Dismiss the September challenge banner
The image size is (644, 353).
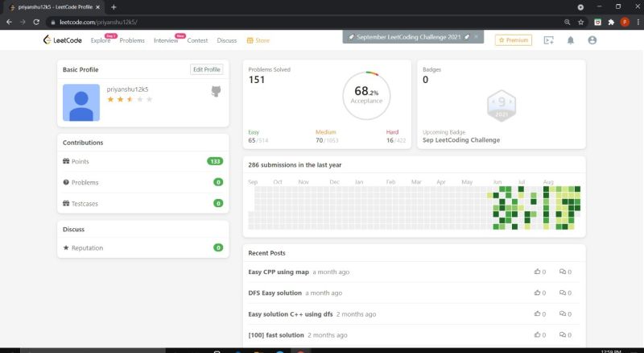(x=476, y=36)
